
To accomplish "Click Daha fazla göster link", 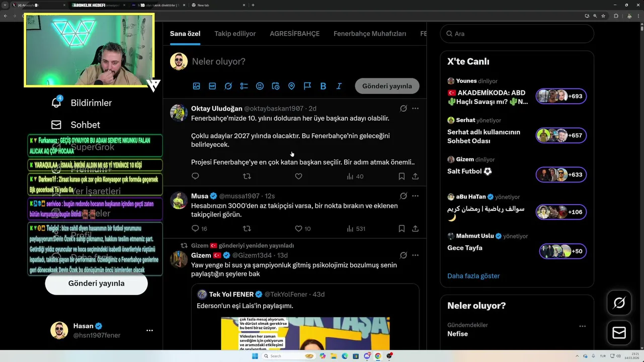I will pos(473,276).
